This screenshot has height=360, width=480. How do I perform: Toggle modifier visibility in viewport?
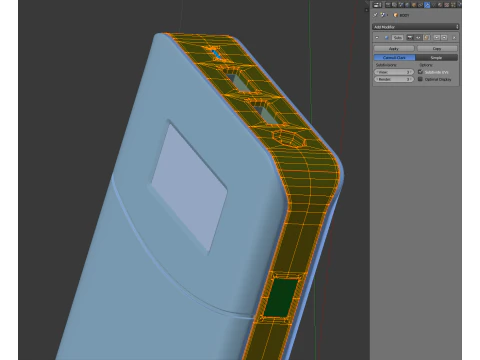[418, 37]
